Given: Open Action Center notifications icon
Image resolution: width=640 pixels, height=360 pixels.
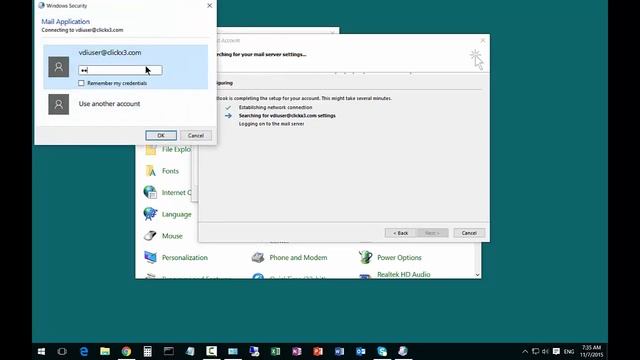Looking at the screenshot, I should [x=556, y=351].
